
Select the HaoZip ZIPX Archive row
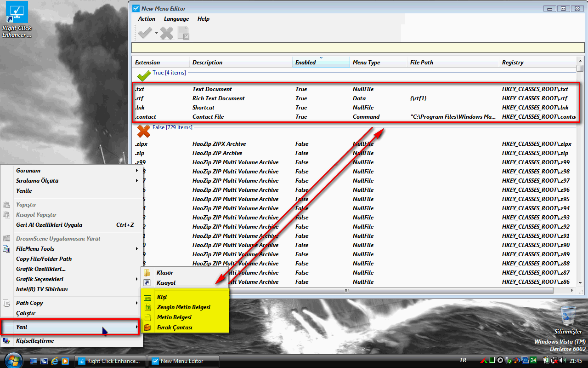pos(355,144)
